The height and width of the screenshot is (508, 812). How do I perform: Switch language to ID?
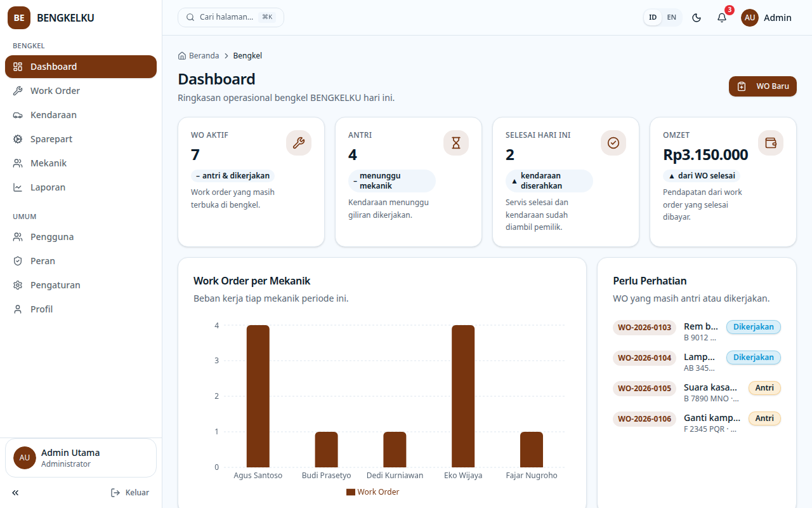653,18
